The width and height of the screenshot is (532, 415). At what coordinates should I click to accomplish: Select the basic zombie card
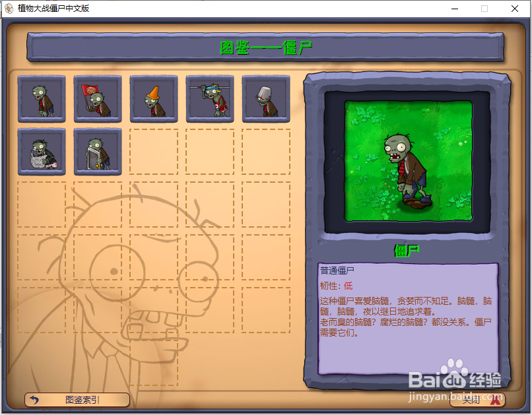(42, 99)
